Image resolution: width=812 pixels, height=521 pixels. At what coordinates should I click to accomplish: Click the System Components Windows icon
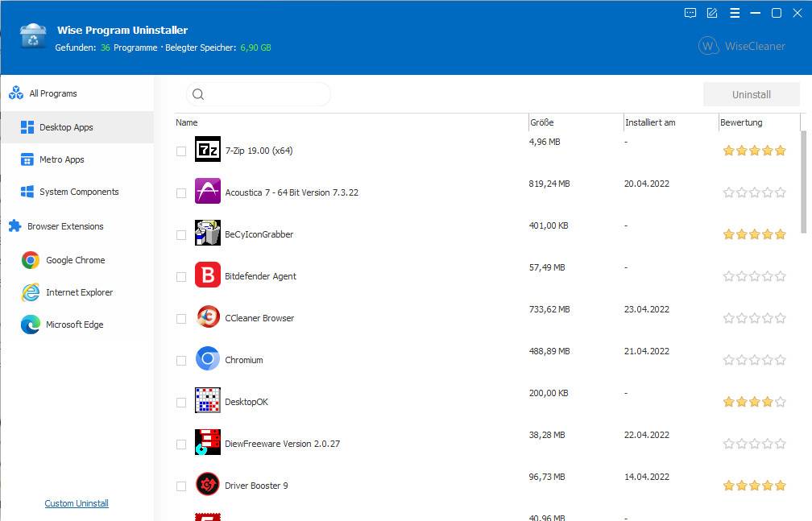pos(27,192)
